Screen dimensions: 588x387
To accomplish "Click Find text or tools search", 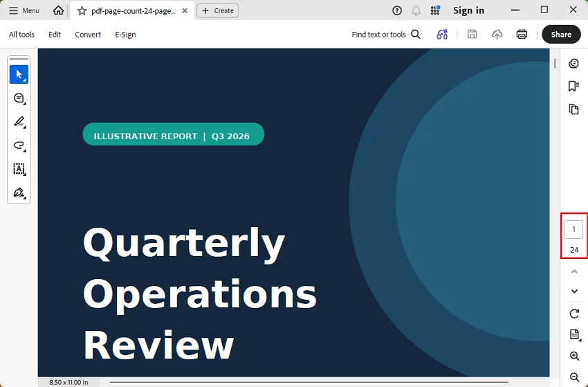I will click(379, 35).
